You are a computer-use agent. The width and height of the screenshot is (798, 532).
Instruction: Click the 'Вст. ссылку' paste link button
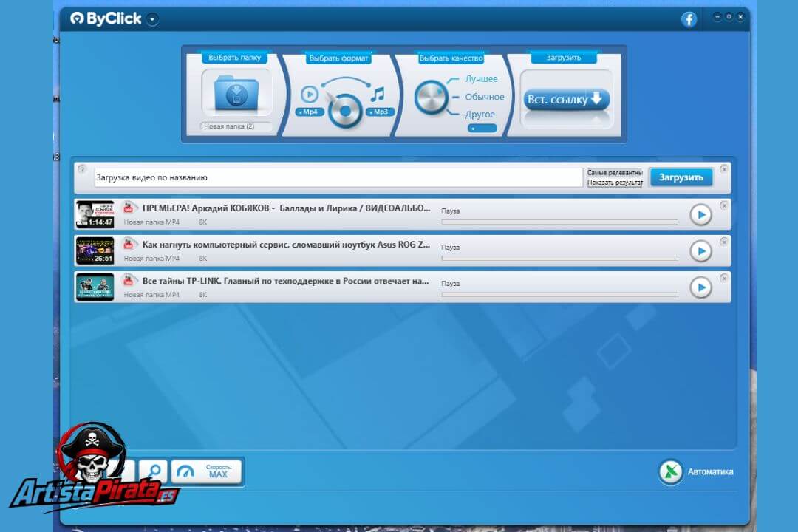[x=567, y=99]
